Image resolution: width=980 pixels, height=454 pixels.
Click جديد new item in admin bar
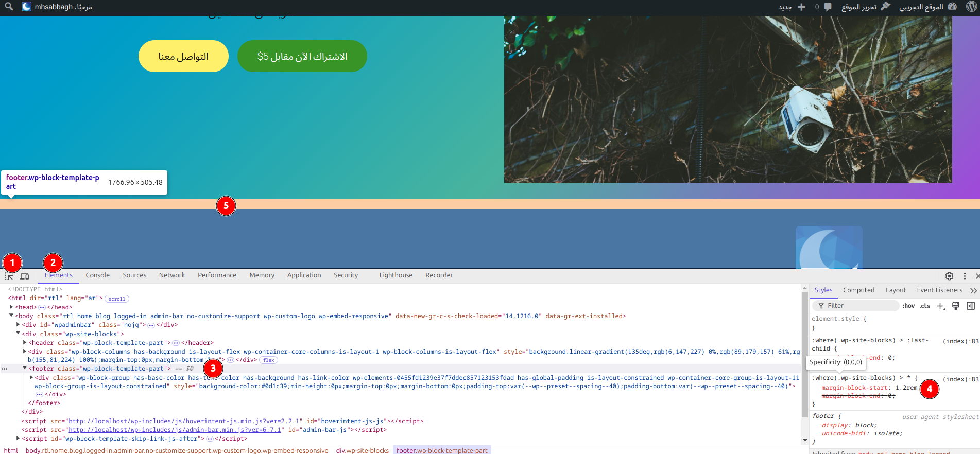(785, 7)
